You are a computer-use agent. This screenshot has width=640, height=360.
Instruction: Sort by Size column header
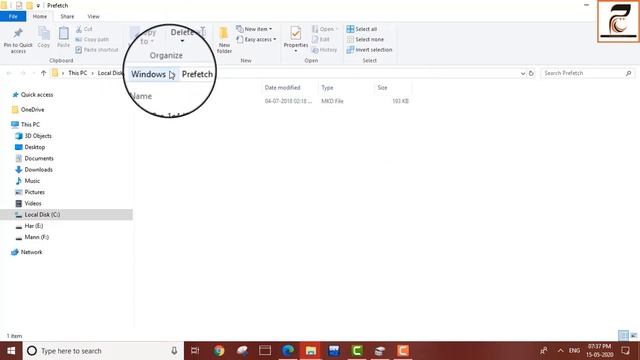click(382, 88)
